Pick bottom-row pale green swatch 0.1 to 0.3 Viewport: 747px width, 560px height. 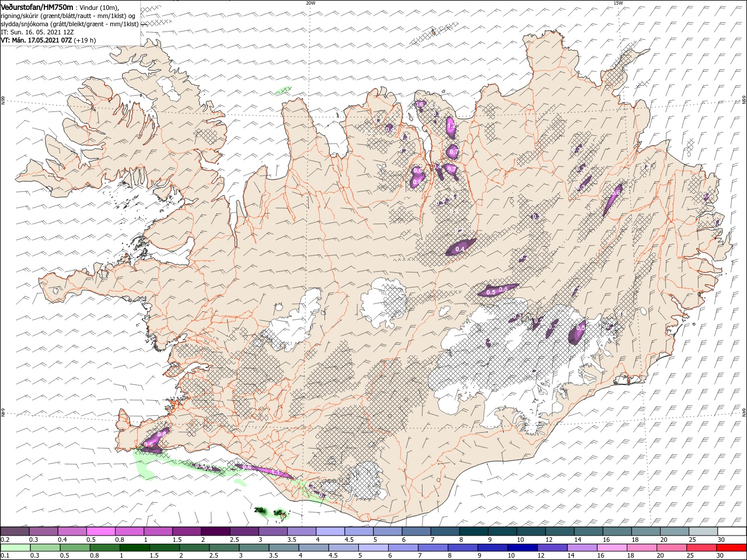tap(16, 548)
